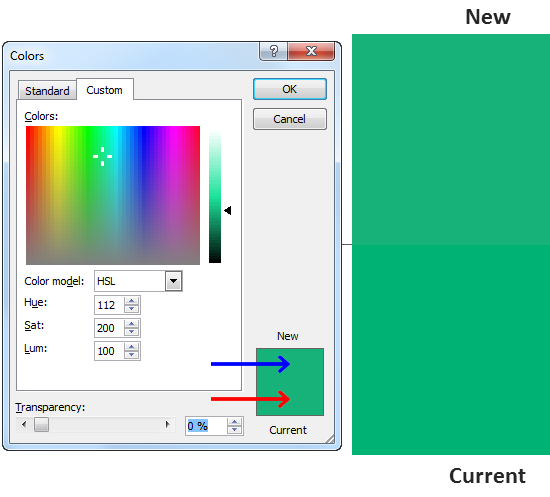Screen dimensions: 550x497
Task: Confirm with the OK button
Action: (290, 89)
